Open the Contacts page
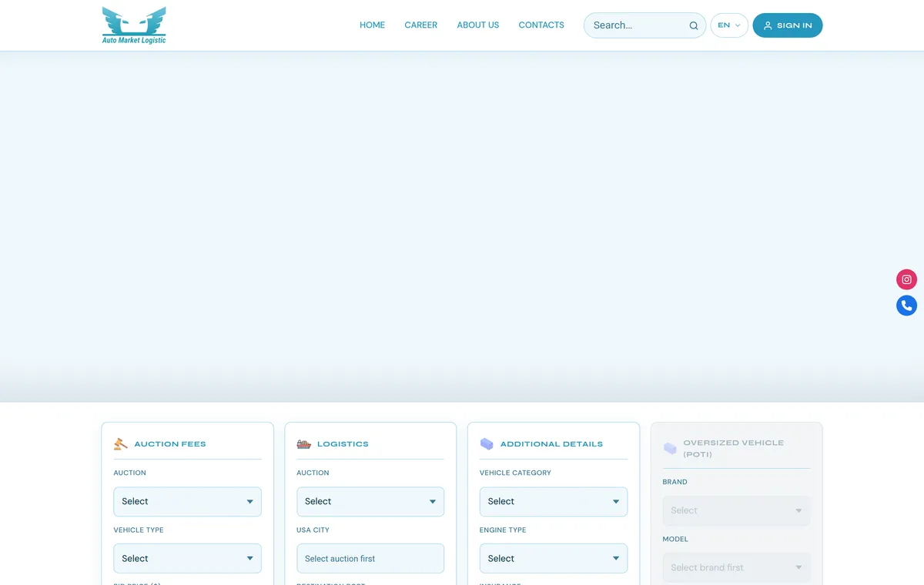 [x=541, y=25]
